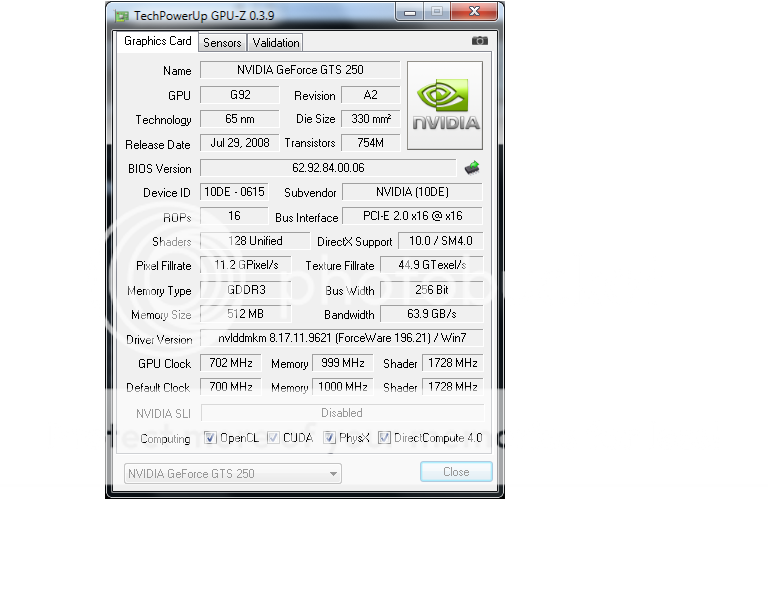The height and width of the screenshot is (614, 768).
Task: Click the GPU field showing G92
Action: [240, 95]
